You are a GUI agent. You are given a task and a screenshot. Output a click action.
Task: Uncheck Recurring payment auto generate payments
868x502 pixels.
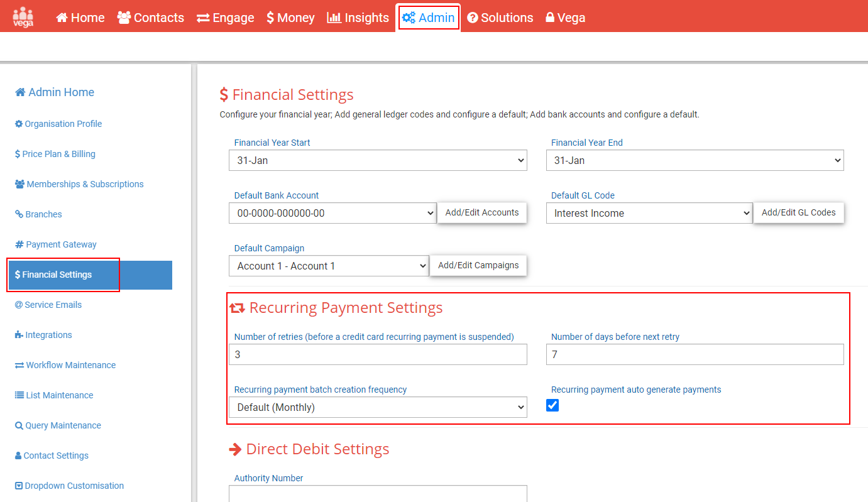coord(552,406)
